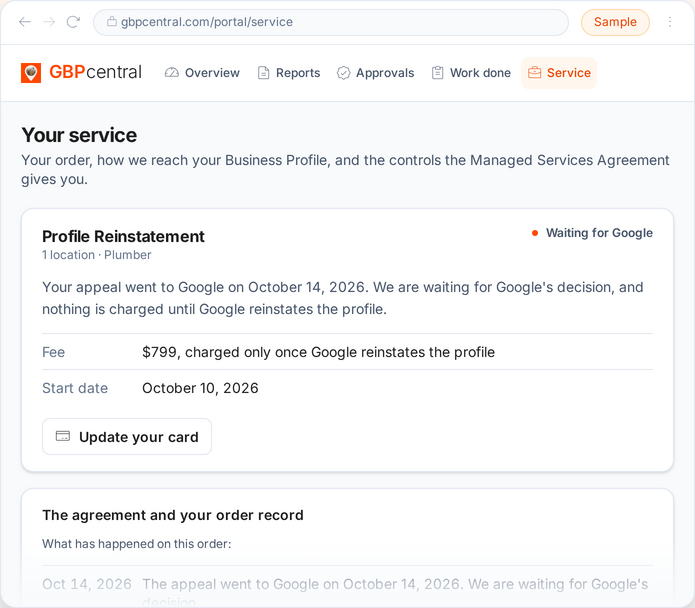695x608 pixels.
Task: Click the Your service heading
Action: pyautogui.click(x=79, y=135)
